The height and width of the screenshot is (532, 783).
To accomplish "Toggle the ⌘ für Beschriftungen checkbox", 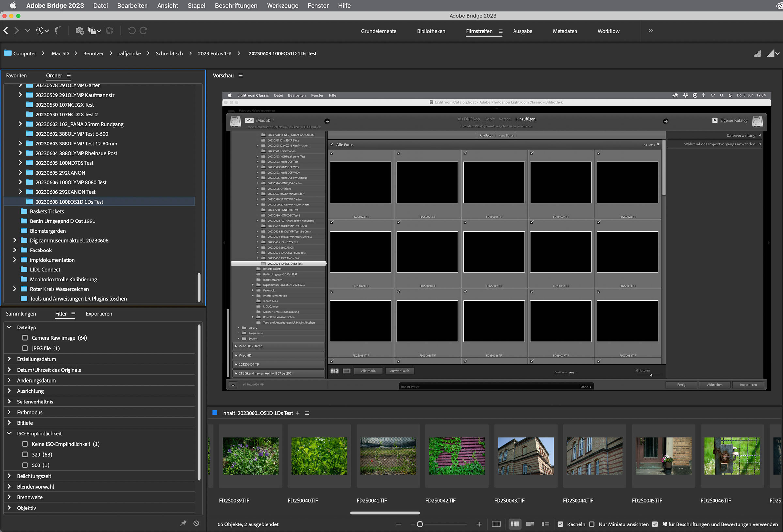I will pos(655,524).
